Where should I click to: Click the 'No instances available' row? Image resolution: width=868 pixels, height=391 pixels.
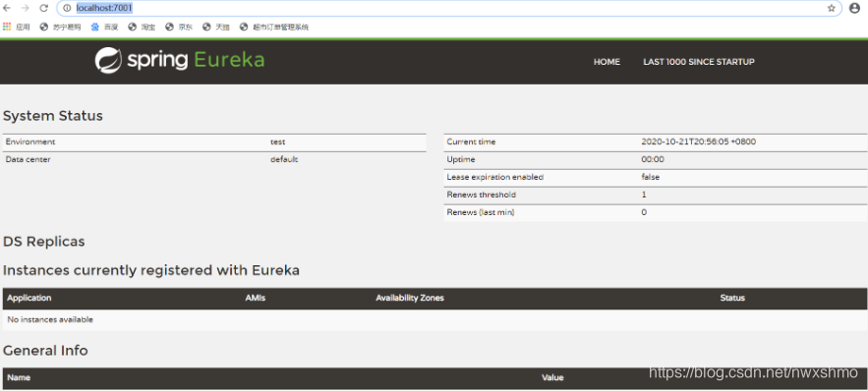tap(435, 319)
